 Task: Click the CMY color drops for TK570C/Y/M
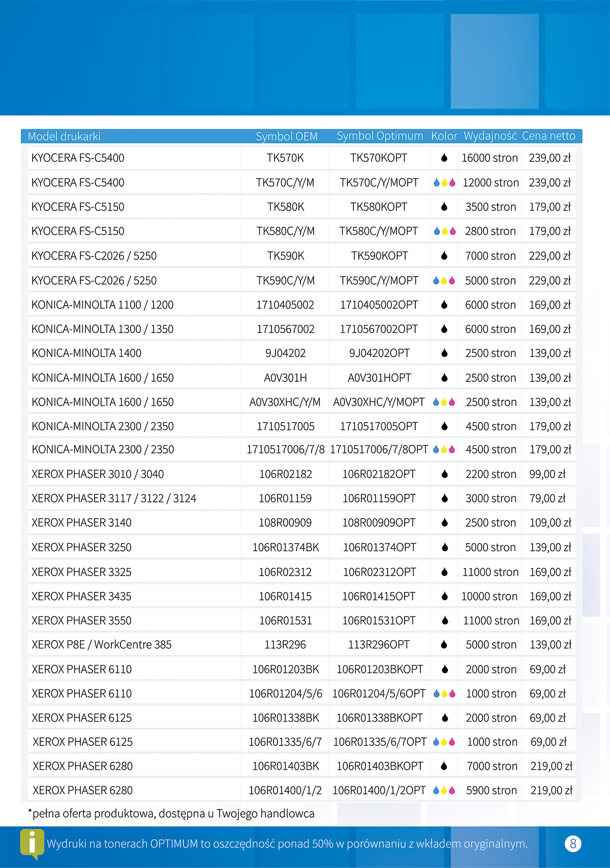coord(444,183)
